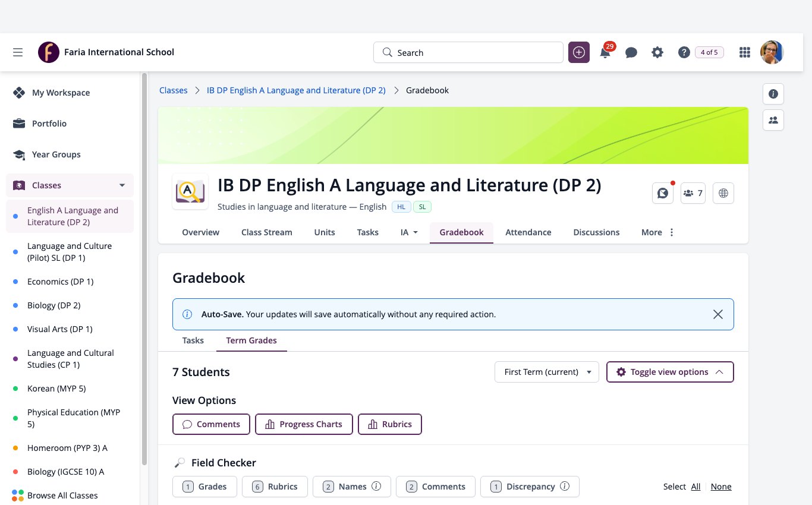812x505 pixels.
Task: Click IB DP English A breadcrumb link
Action: [x=296, y=90]
